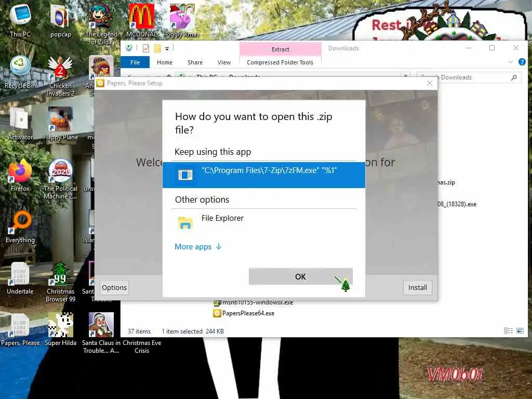532x399 pixels.
Task: Expand More apps list
Action: tap(198, 247)
